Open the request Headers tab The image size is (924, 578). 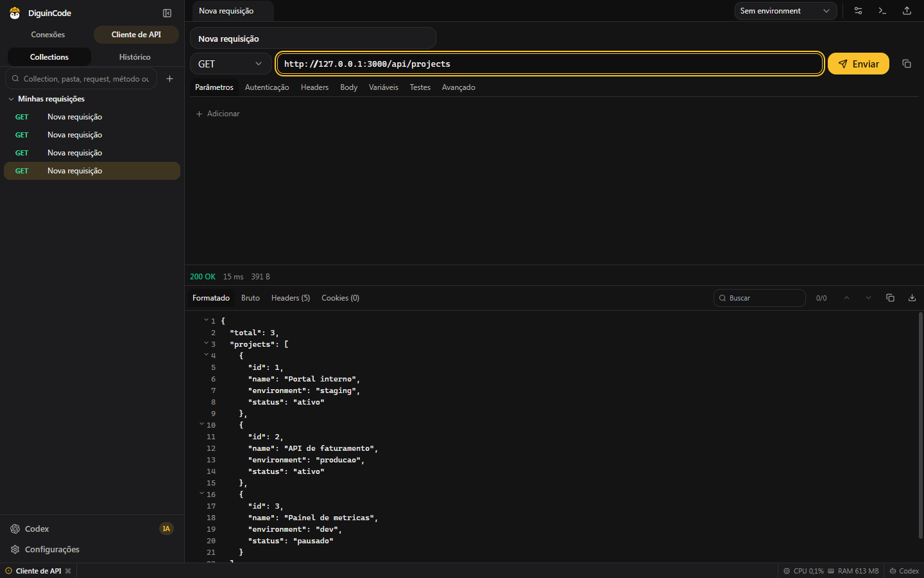pos(314,87)
